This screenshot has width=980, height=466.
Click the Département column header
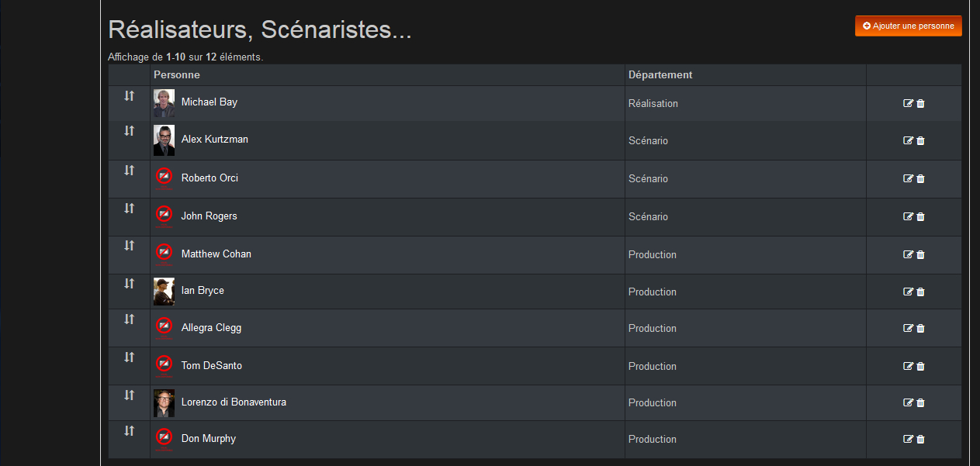660,75
